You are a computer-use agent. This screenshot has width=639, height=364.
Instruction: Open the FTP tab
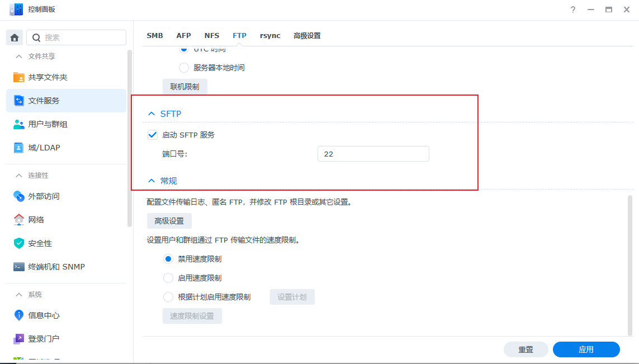coord(240,35)
